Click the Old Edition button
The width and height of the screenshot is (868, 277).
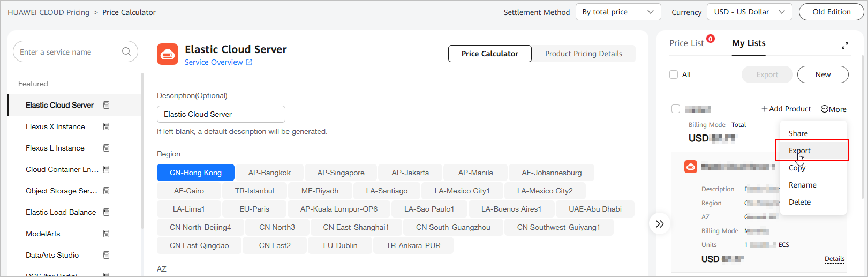click(831, 12)
